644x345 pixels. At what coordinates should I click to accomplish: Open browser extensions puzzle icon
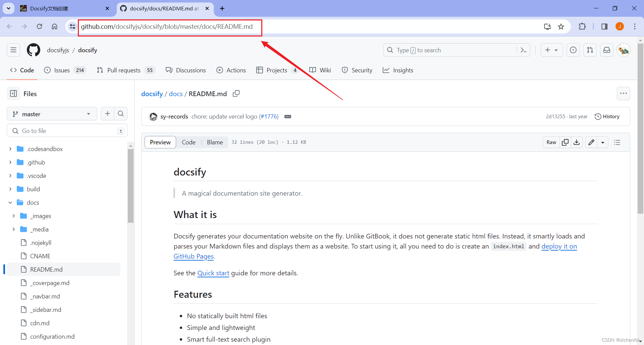(x=582, y=26)
